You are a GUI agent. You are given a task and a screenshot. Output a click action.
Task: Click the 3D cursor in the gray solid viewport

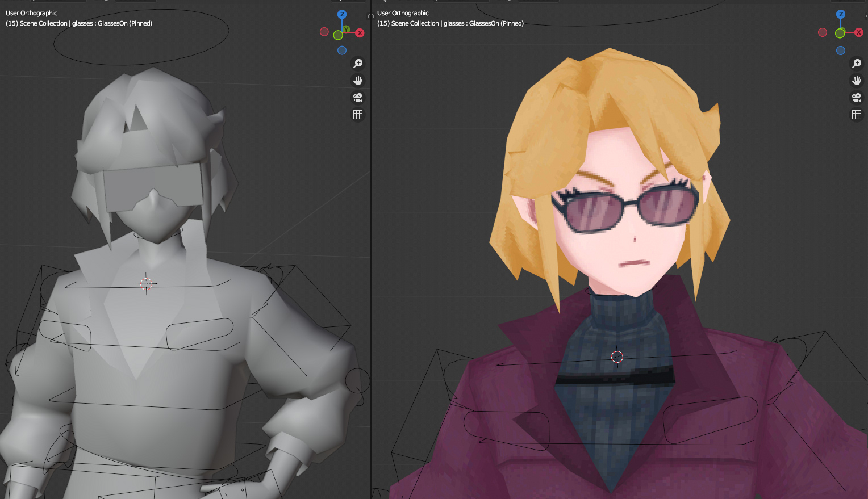tap(146, 283)
